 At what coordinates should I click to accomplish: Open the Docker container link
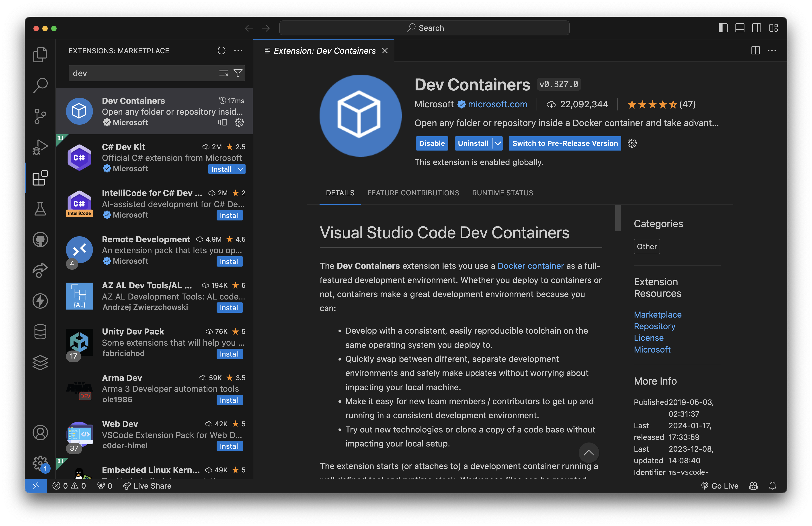point(531,265)
